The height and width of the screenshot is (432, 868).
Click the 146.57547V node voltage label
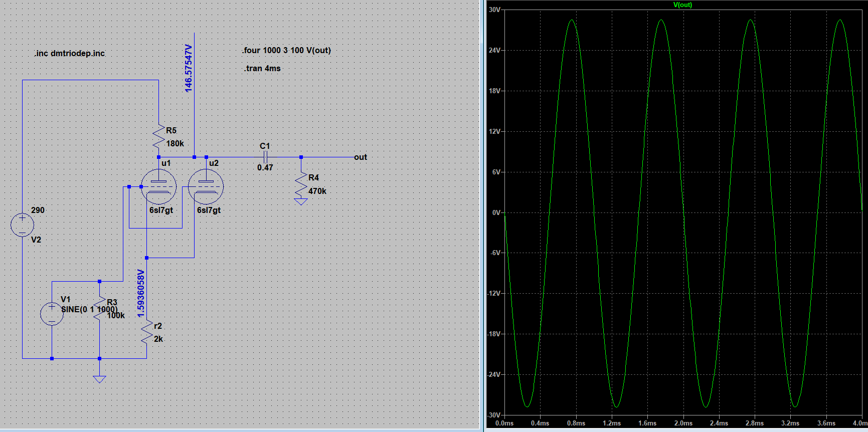coord(189,68)
